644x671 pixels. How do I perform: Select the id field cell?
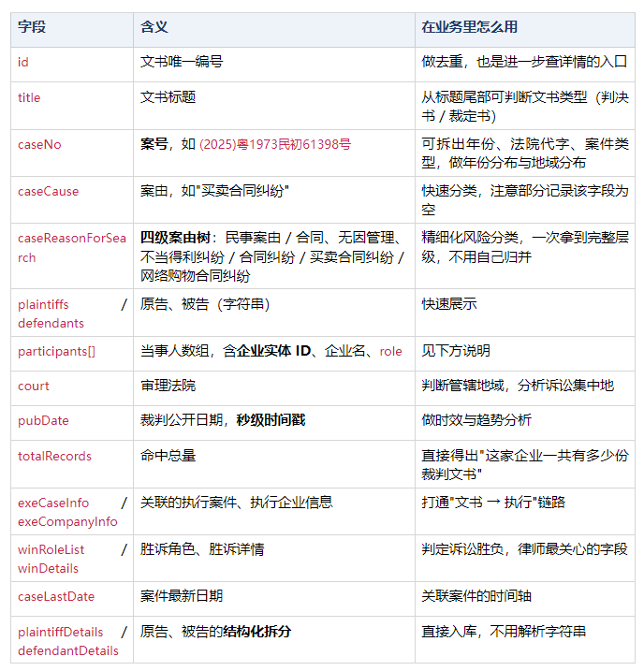click(x=72, y=63)
